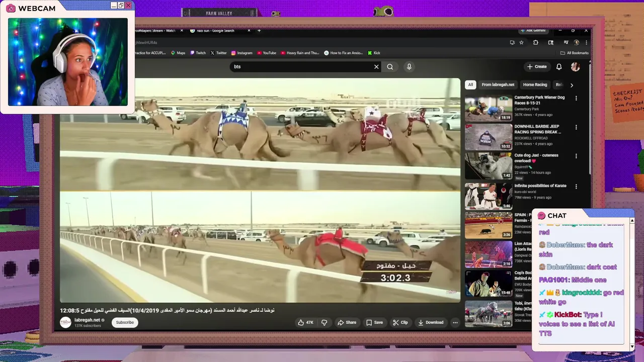Open YouTube bookmark
The image size is (644, 362).
267,53
